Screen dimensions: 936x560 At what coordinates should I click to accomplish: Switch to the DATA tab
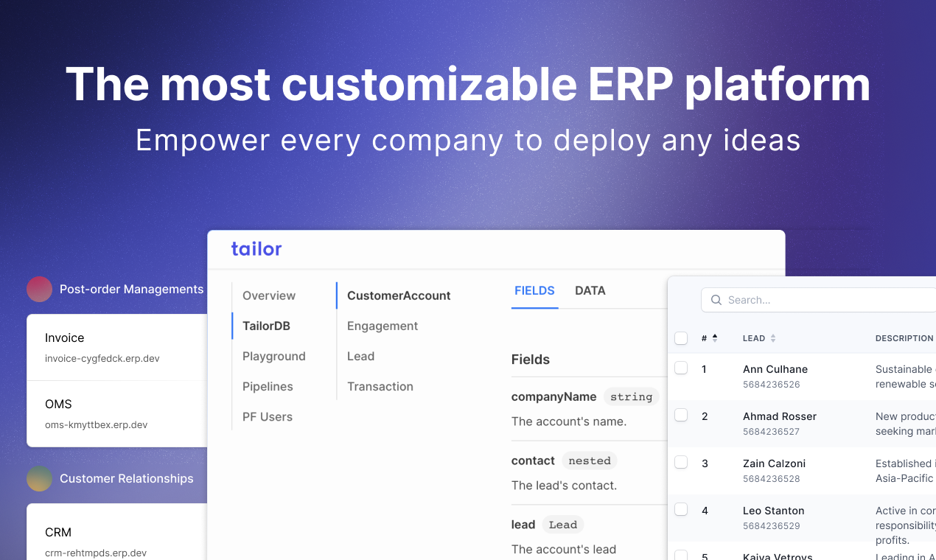pyautogui.click(x=590, y=290)
